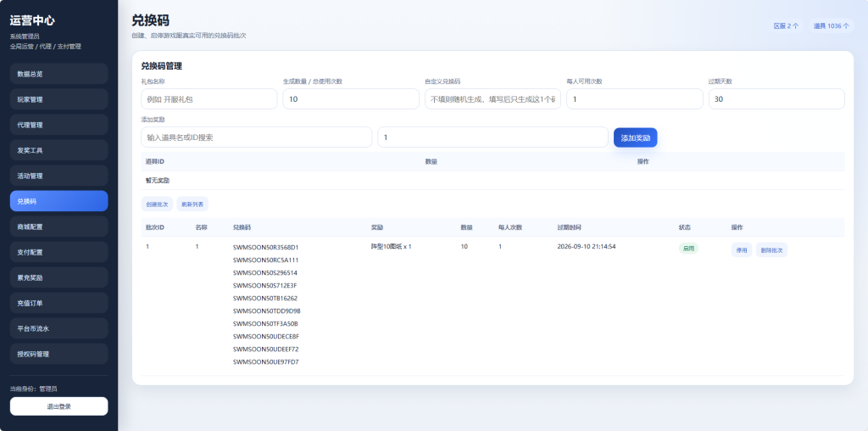This screenshot has height=431, width=868.
Task: Click the 每人次数 column header
Action: (510, 227)
